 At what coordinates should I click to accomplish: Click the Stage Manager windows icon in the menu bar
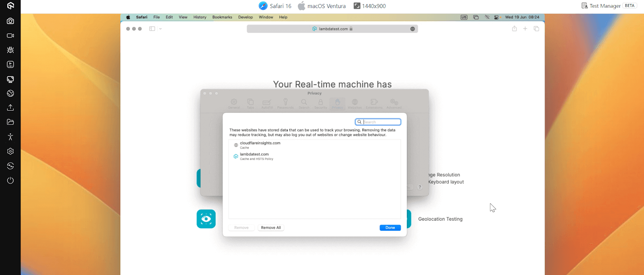click(476, 17)
